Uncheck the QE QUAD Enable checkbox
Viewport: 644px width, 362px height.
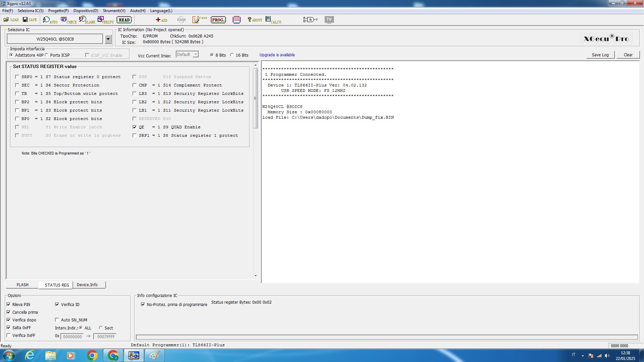pos(135,127)
